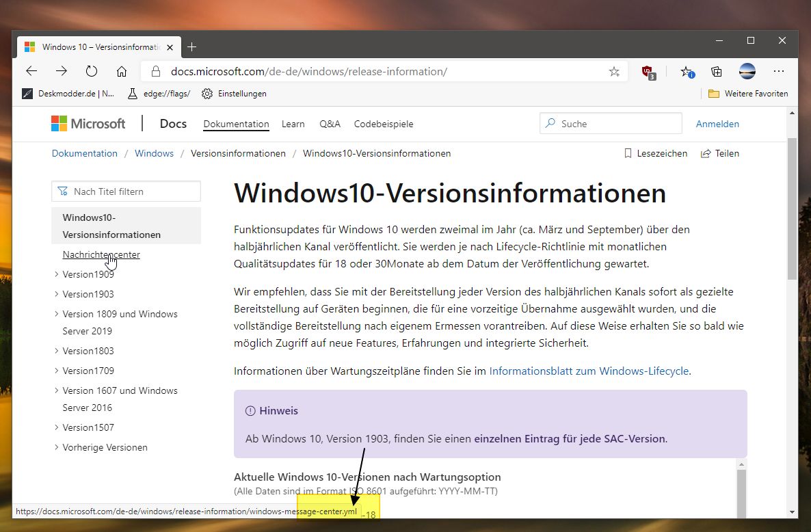Select Windows10-Versionsinformationen in the sidebar
The image size is (811, 532).
point(127,226)
